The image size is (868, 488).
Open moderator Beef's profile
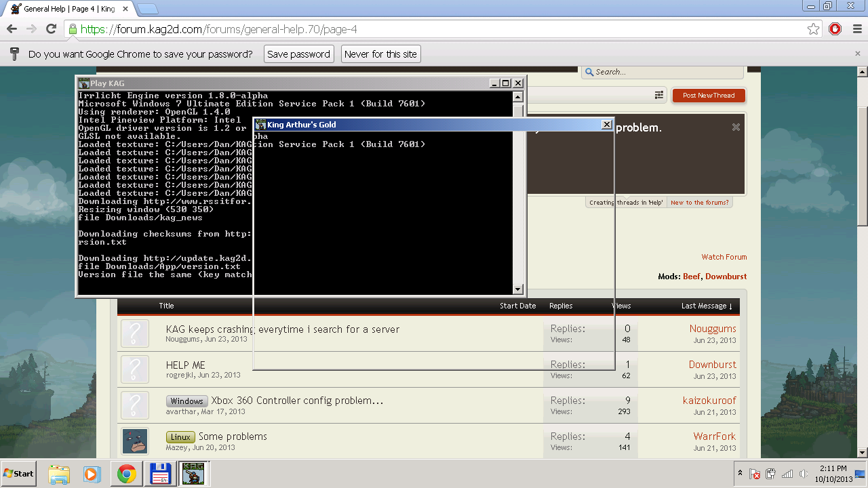tap(692, 277)
